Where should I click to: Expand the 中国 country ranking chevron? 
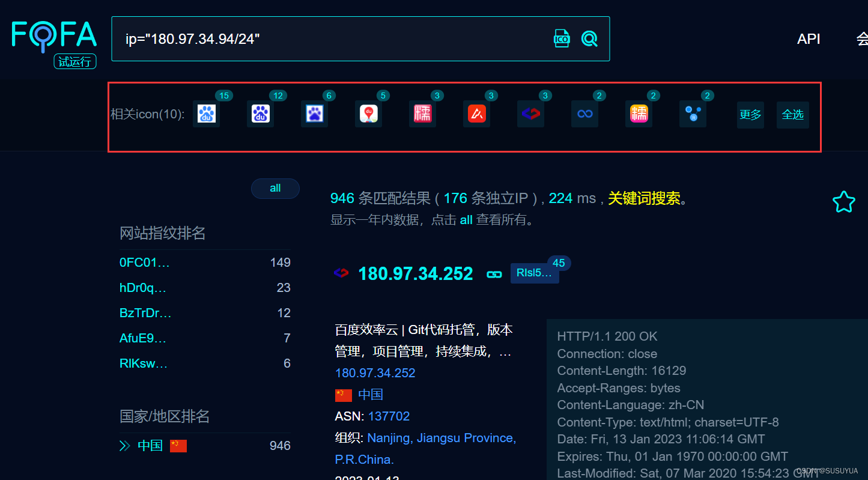(x=125, y=446)
